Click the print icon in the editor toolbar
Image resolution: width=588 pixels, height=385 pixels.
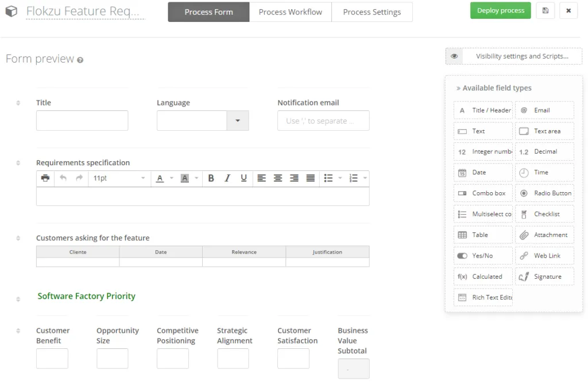pyautogui.click(x=45, y=178)
